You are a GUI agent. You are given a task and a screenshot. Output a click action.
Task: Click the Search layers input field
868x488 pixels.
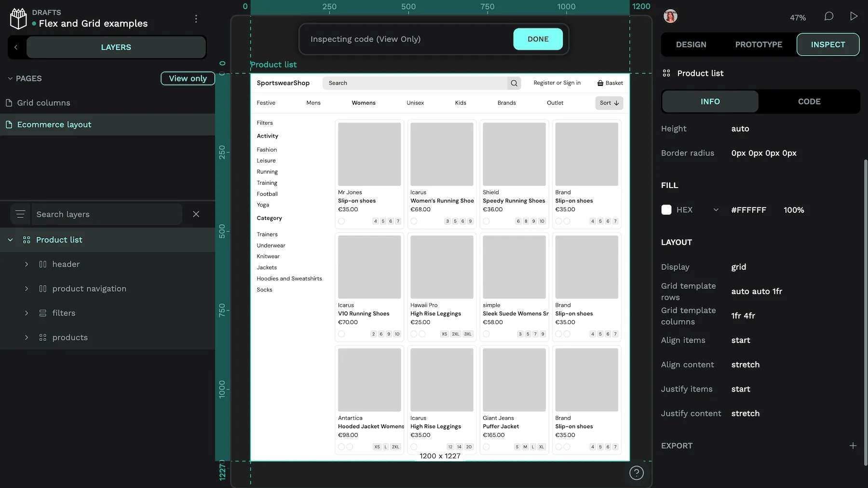point(106,214)
